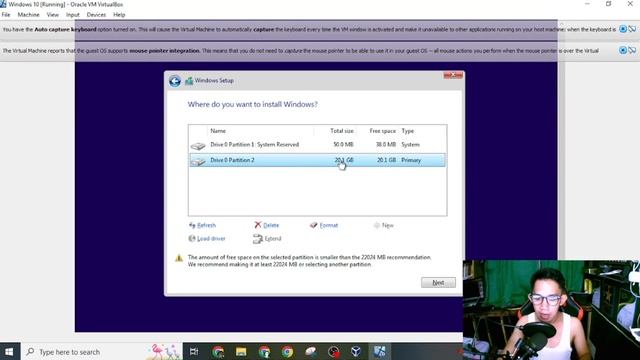Click the Type column header

[x=407, y=131]
